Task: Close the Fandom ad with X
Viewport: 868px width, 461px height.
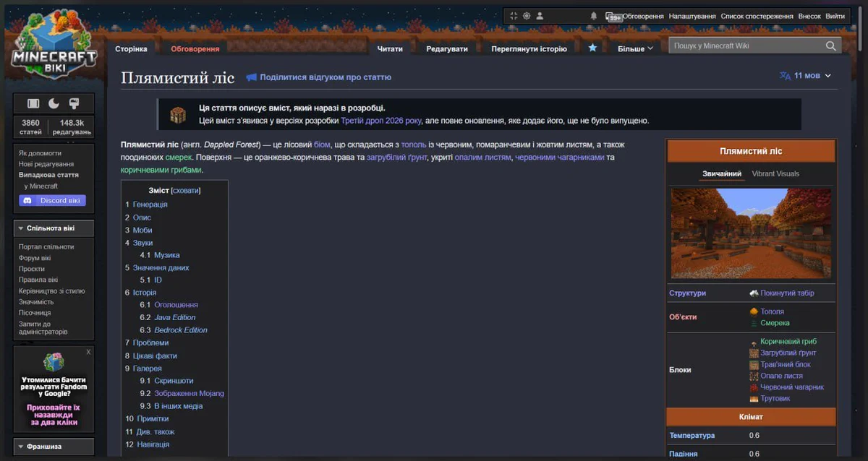Action: click(x=88, y=352)
